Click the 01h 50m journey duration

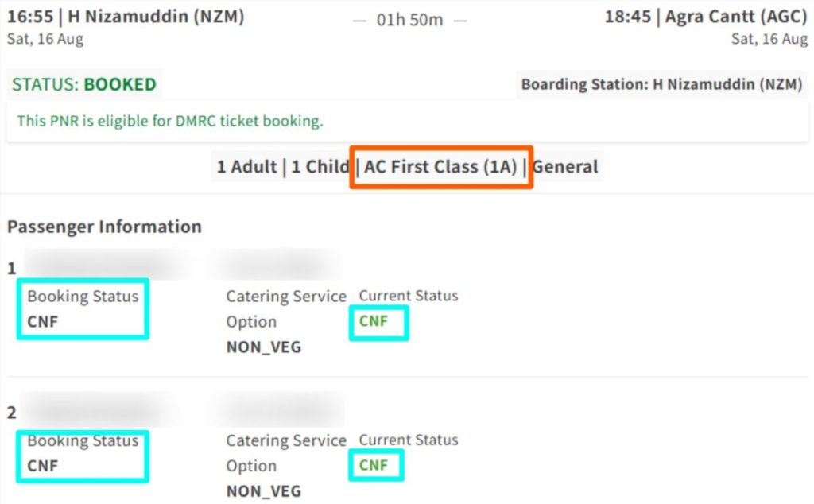(409, 20)
